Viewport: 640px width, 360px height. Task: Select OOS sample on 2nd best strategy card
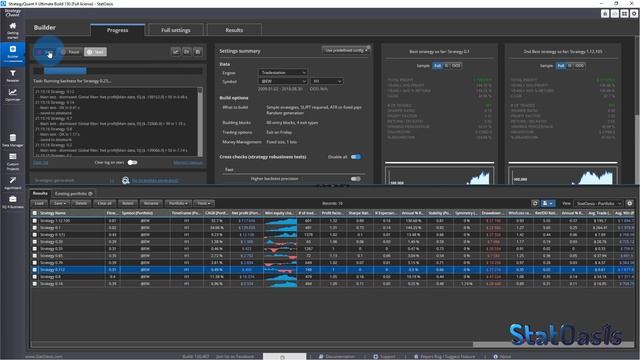coord(580,65)
